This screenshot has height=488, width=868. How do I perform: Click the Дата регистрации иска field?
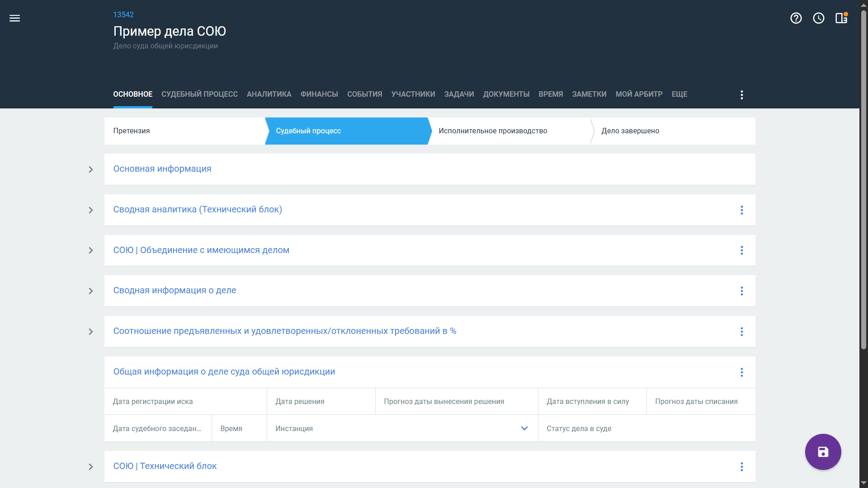point(185,401)
